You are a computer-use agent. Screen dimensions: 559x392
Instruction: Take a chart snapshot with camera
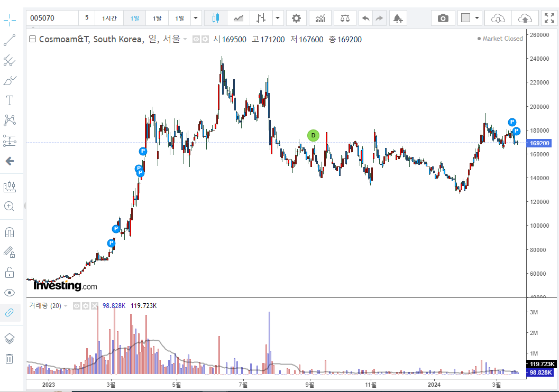coord(443,18)
